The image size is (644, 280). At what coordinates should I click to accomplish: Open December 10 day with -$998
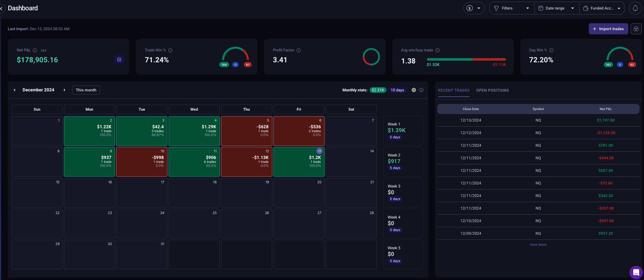click(x=142, y=162)
